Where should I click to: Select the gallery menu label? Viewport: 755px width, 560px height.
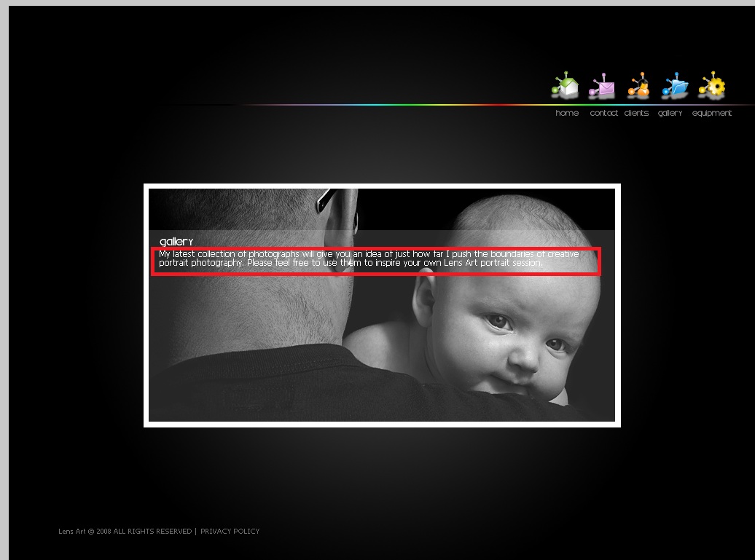tap(670, 114)
